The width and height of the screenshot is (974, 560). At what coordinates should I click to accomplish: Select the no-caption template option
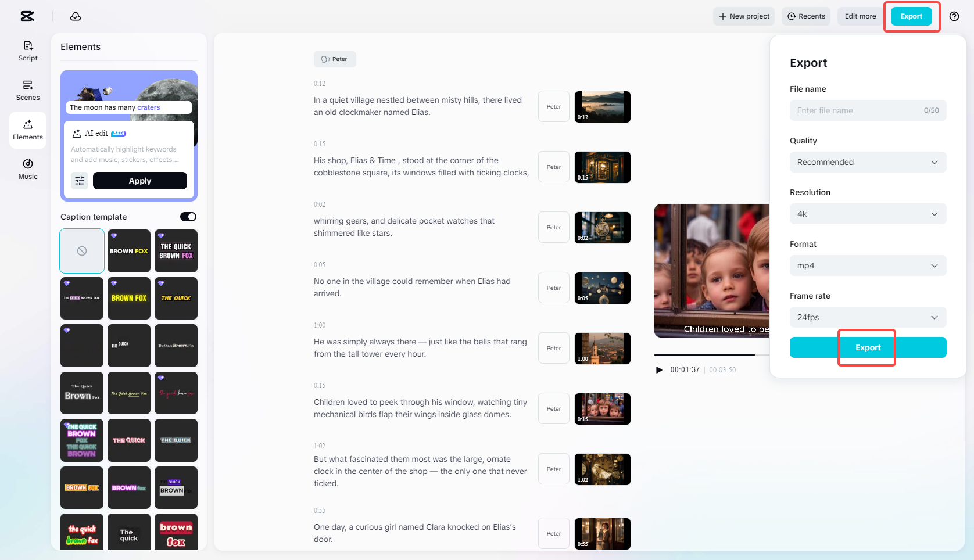pyautogui.click(x=82, y=251)
